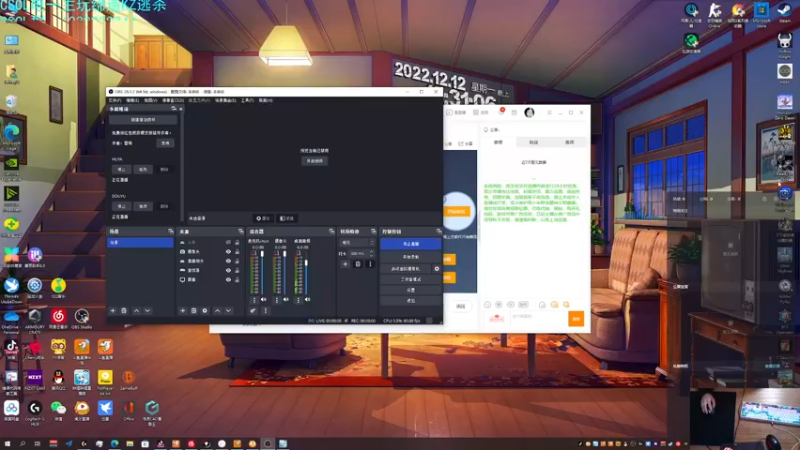Adjust Mic/Aux volume slider

(262, 272)
